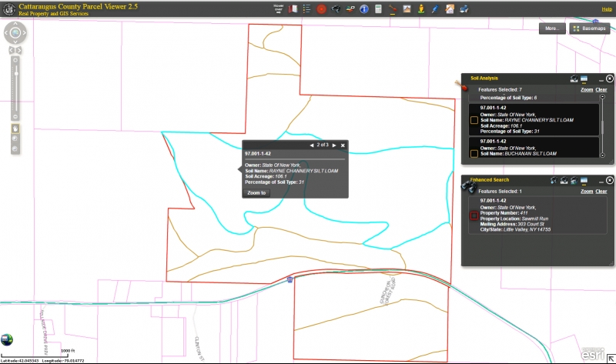Open the Print tool in toolbar
The height and width of the screenshot is (364, 616).
click(463, 9)
